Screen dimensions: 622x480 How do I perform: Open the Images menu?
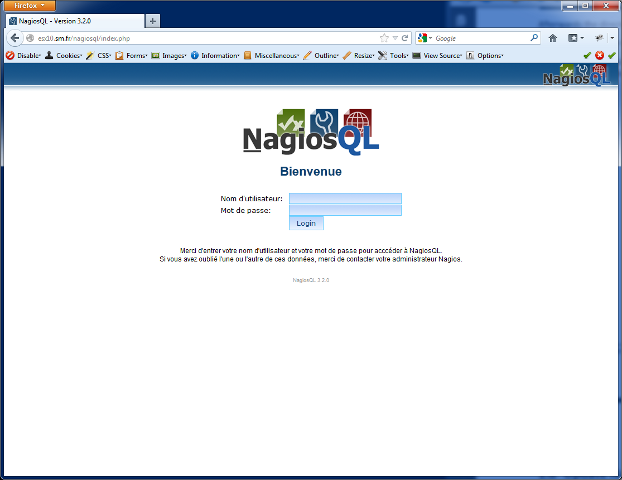(x=169, y=56)
